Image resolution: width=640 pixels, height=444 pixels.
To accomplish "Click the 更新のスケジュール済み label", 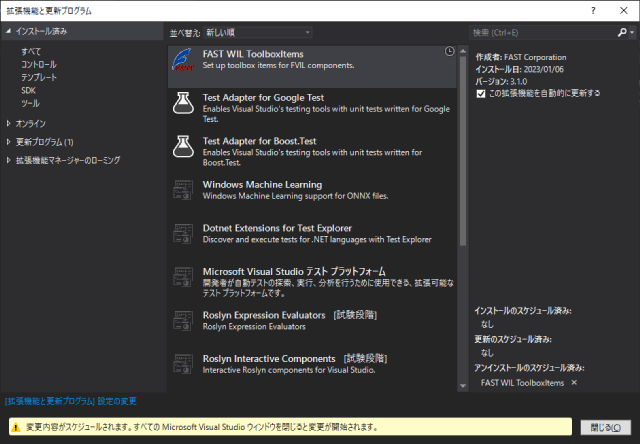I will 513,340.
